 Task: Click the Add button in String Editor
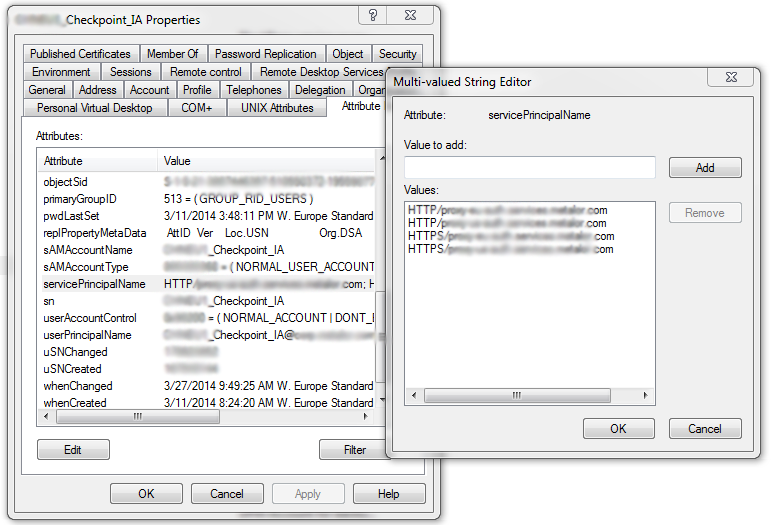705,168
